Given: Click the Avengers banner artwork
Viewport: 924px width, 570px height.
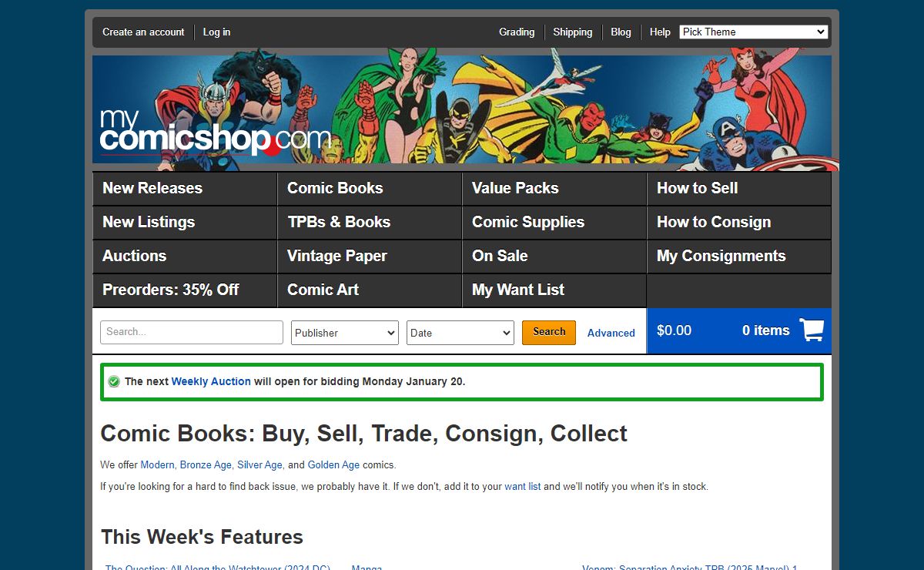Looking at the screenshot, I should click(462, 109).
